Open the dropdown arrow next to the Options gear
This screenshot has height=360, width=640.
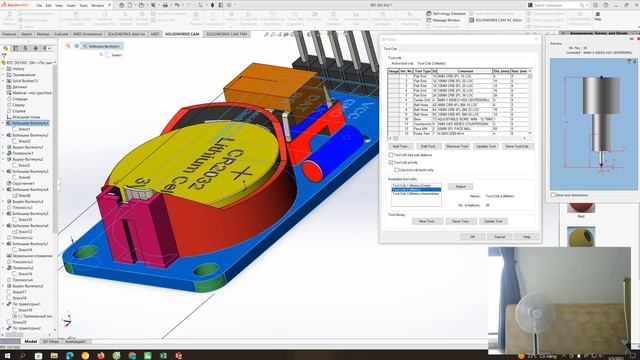pyautogui.click(x=235, y=5)
